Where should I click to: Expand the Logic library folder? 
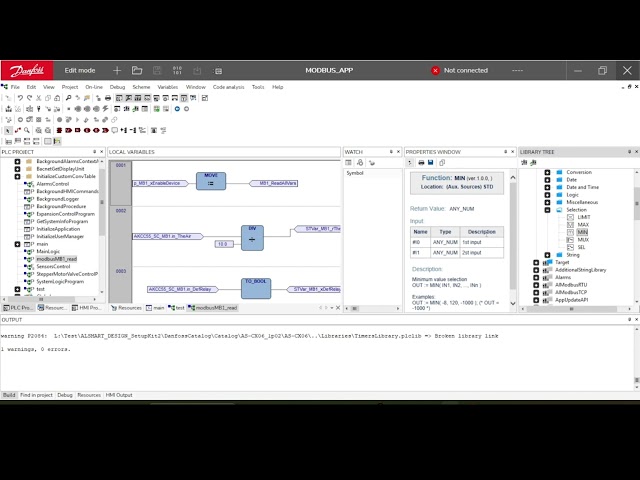(x=547, y=195)
